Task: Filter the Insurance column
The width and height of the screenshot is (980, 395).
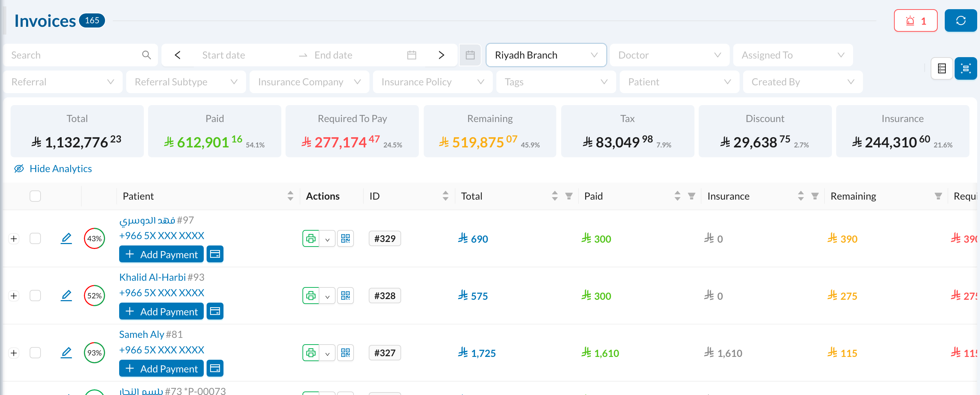Action: 815,196
